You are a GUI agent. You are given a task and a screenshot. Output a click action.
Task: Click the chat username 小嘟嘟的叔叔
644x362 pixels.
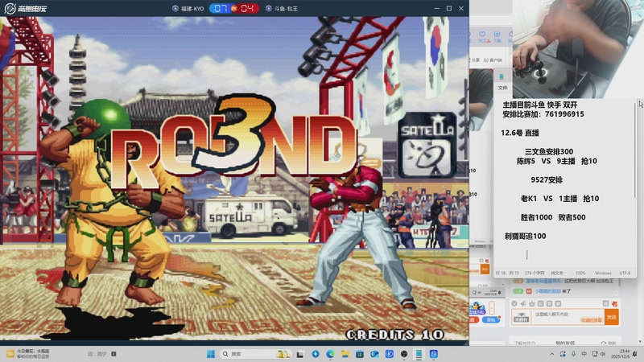[x=547, y=291]
